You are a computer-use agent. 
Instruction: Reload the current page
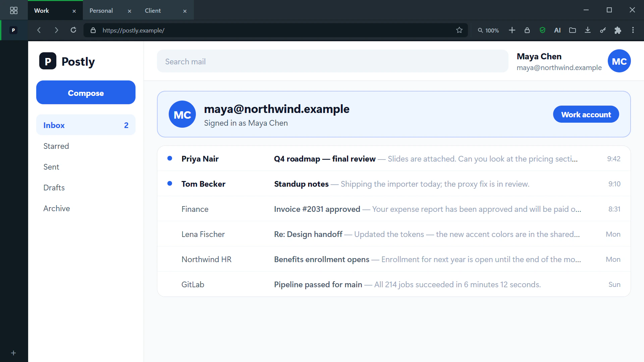click(73, 30)
